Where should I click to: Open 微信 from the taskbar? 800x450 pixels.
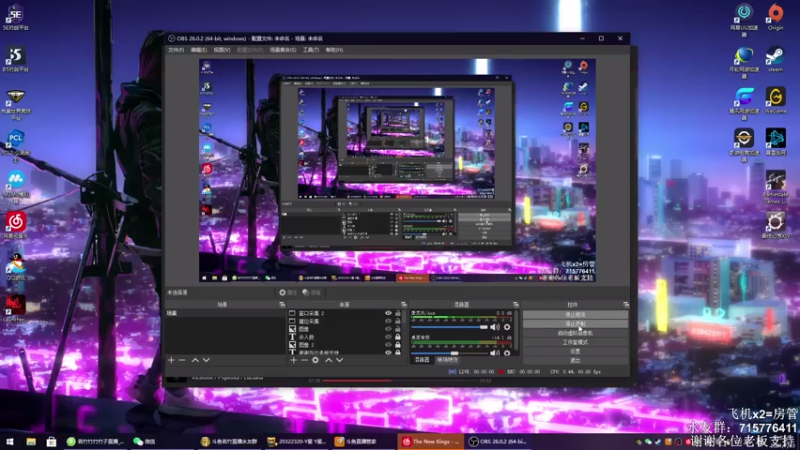tap(145, 442)
